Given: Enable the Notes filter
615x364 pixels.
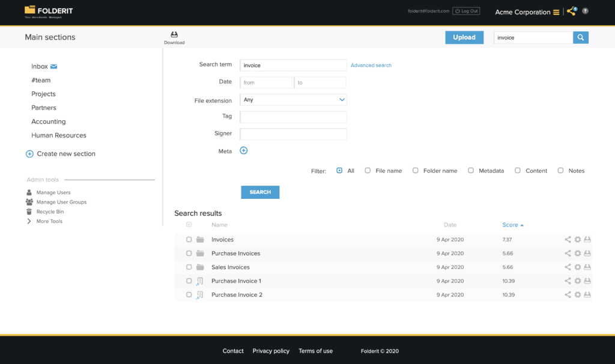Looking at the screenshot, I should pos(560,171).
